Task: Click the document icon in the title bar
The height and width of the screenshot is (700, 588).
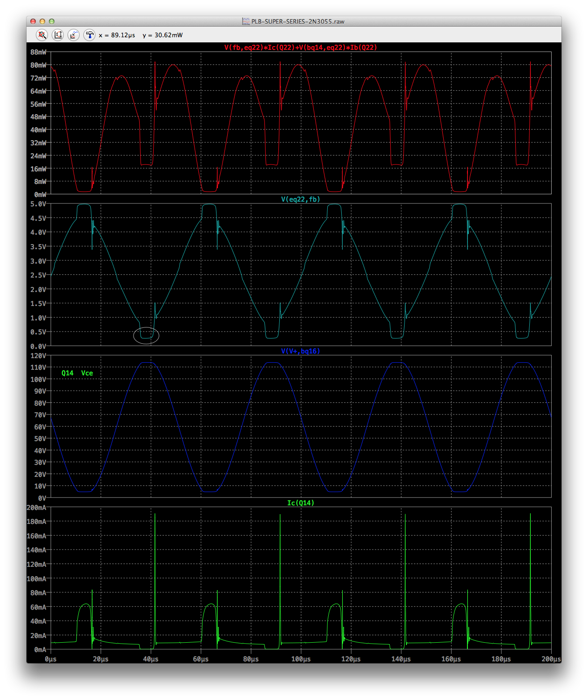Action: 246,21
